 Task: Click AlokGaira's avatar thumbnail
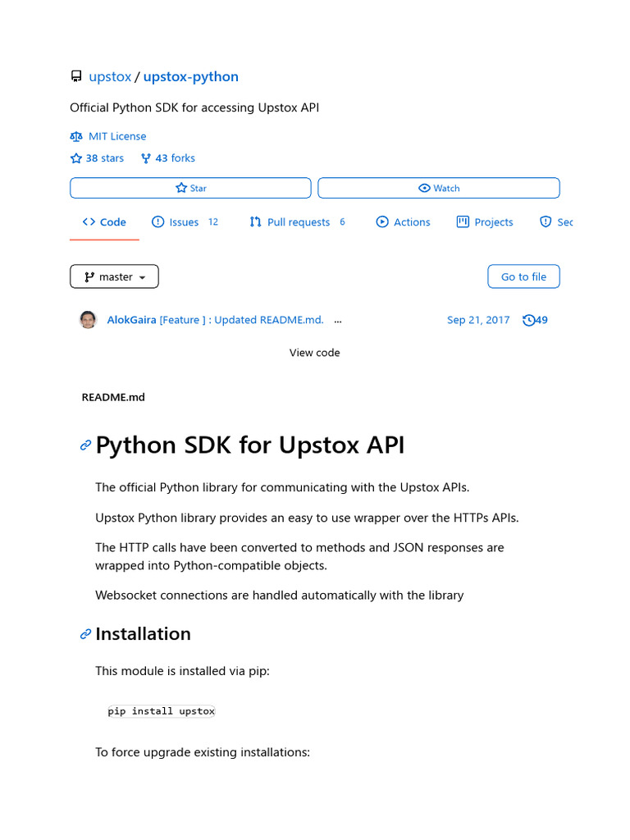coord(88,320)
